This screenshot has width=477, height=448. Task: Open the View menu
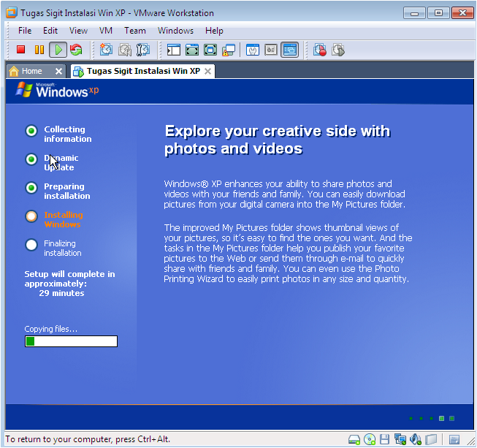pyautogui.click(x=78, y=31)
